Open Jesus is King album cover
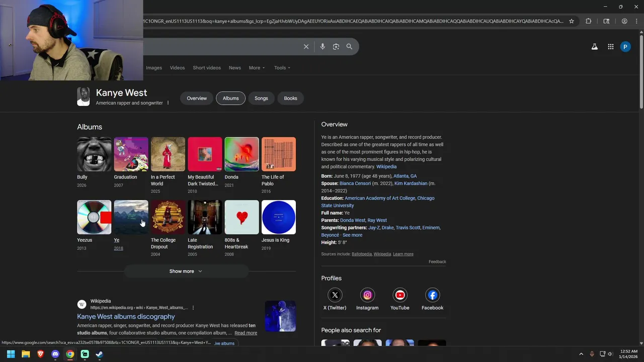The height and width of the screenshot is (362, 644). coord(279,217)
